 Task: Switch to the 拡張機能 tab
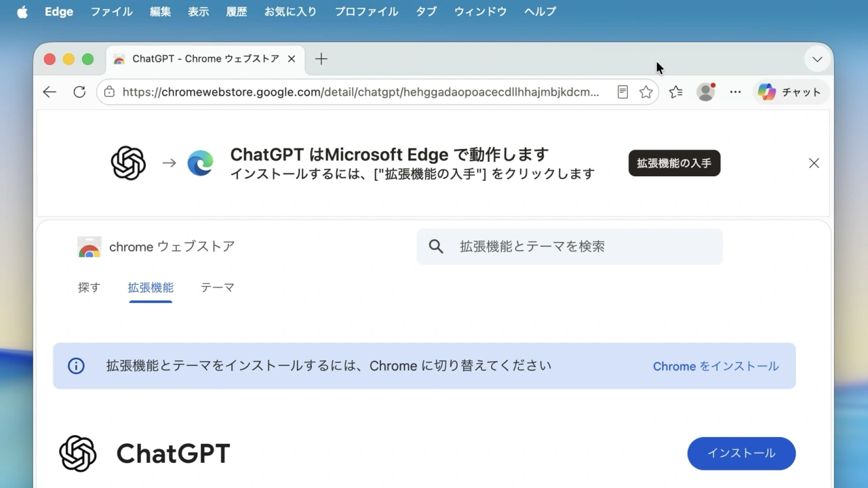pos(151,287)
